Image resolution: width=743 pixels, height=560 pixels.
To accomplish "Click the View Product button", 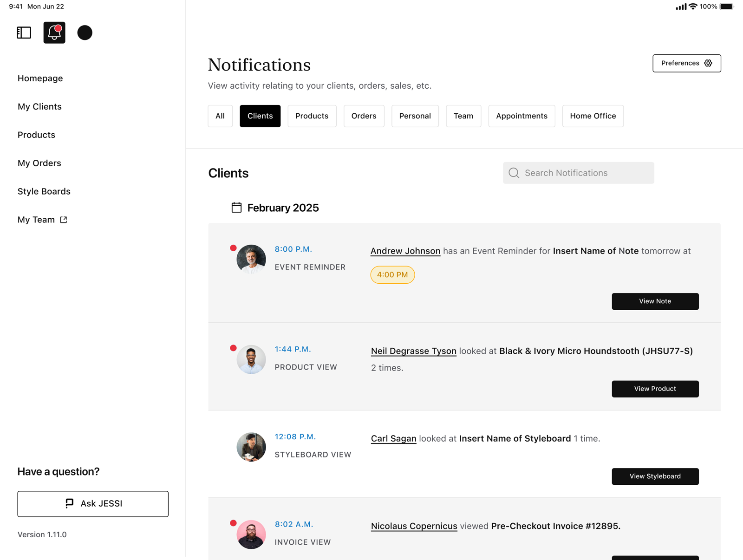I will click(x=655, y=389).
